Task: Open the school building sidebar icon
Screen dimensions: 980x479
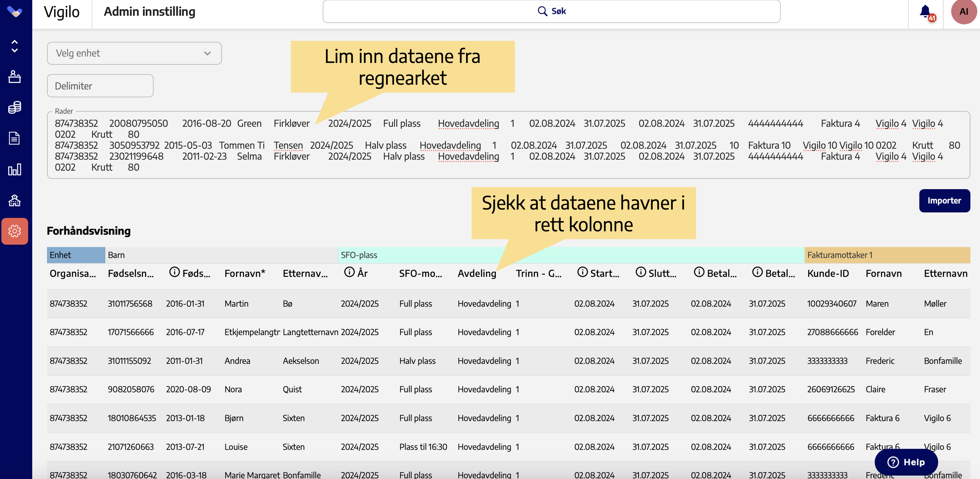Action: [x=14, y=200]
